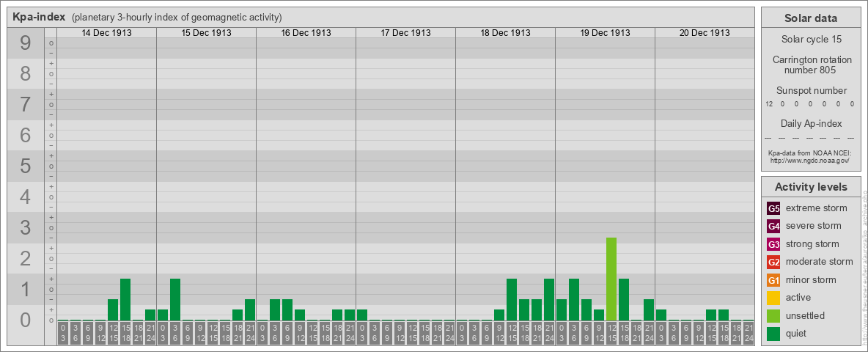
Task: Click the 18 Dec 12-15 green bar
Action: tap(512, 299)
